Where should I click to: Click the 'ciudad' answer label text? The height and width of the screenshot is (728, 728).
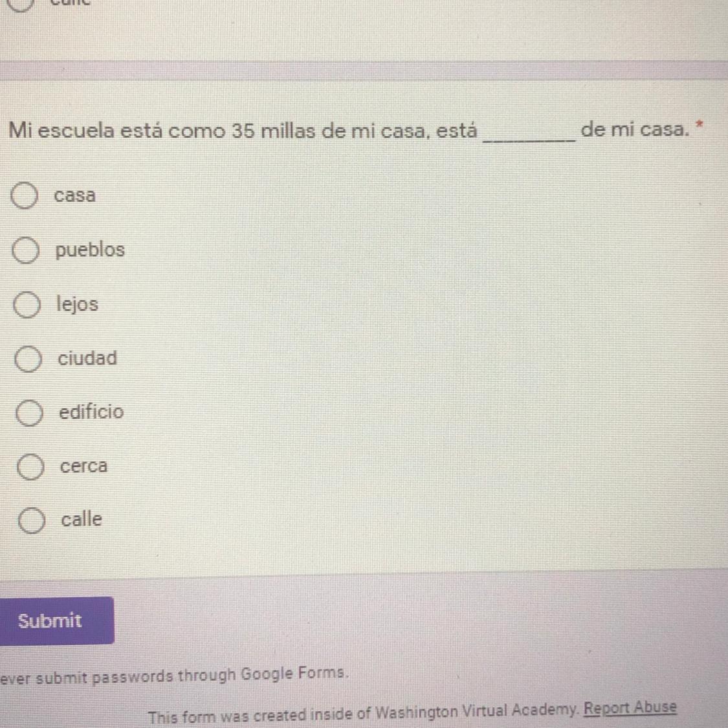[88, 358]
